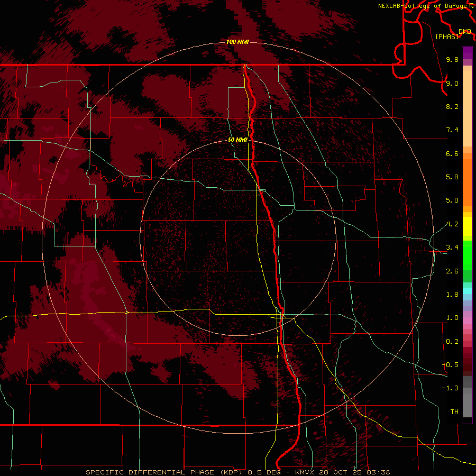This screenshot has height=476, width=476.
Task: Click the Specific Differential Phase KMVX caption
Action: (x=238, y=472)
